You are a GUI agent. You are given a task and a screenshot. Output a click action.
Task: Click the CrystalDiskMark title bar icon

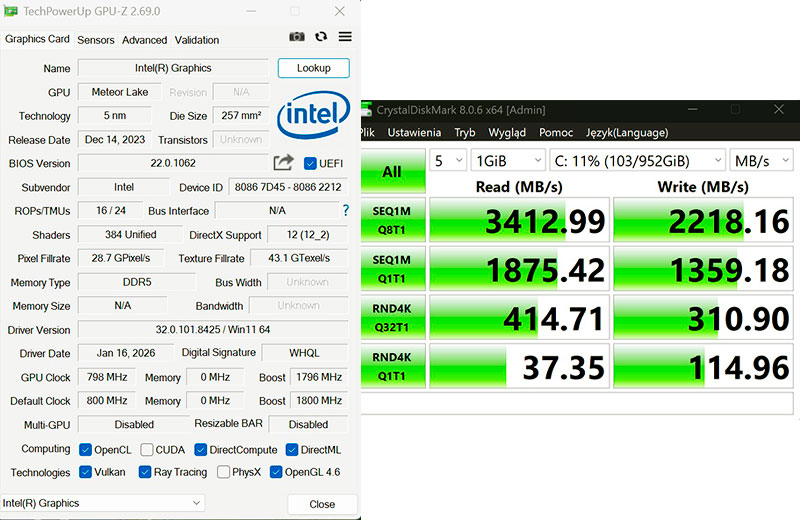coord(366,109)
